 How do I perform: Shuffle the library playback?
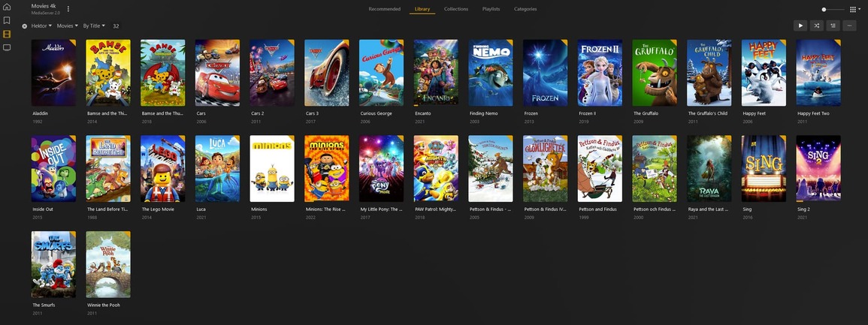[x=816, y=26]
